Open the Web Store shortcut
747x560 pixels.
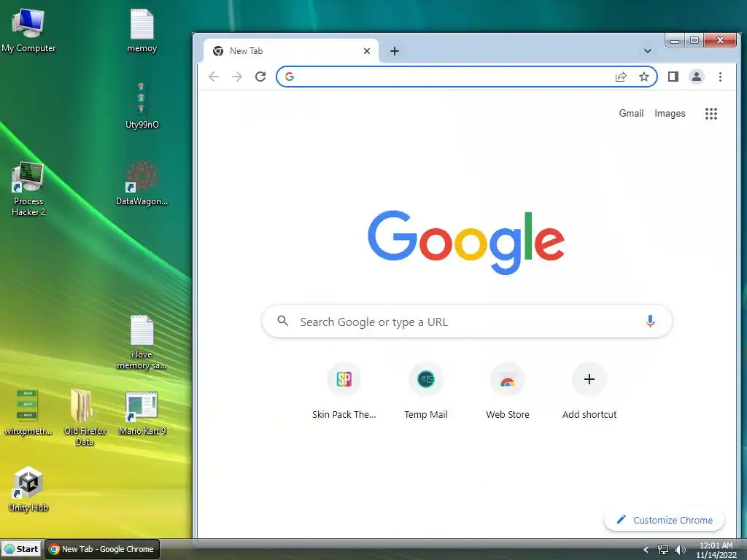[508, 392]
